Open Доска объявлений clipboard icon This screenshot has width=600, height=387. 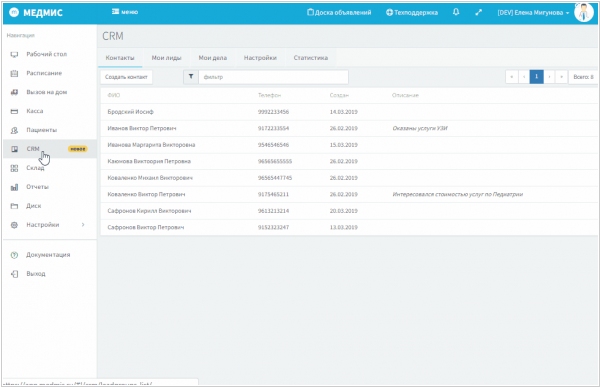coord(310,12)
